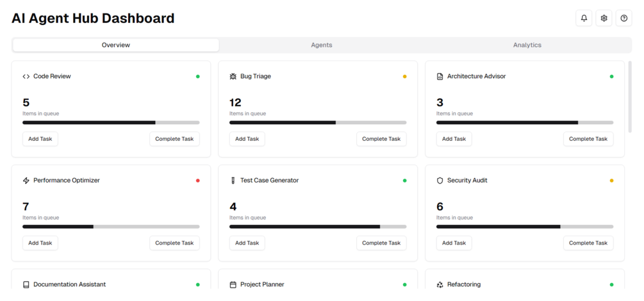Open the Analytics tab
The image size is (644, 301).
click(527, 45)
